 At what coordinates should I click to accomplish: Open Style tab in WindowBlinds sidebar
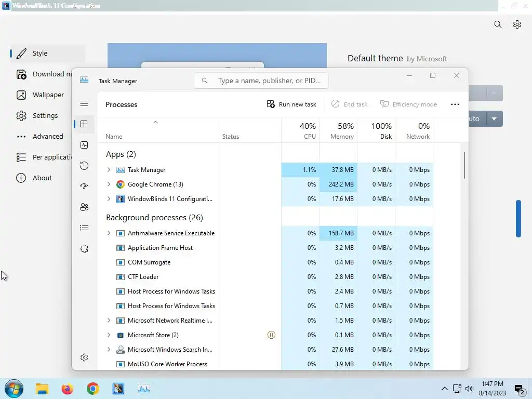coord(47,54)
